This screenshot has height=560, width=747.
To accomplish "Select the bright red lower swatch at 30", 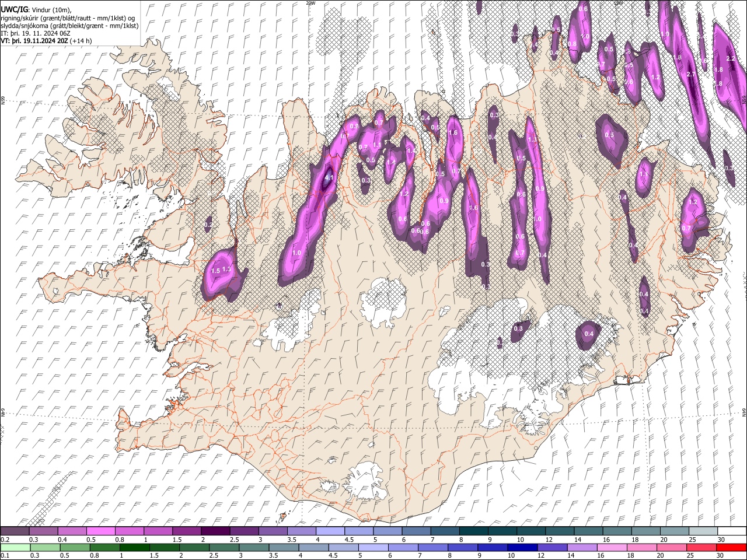I will click(x=730, y=547).
